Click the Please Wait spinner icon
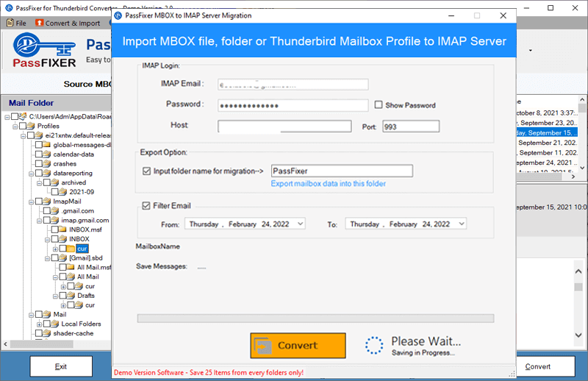The width and height of the screenshot is (588, 381). (x=374, y=346)
